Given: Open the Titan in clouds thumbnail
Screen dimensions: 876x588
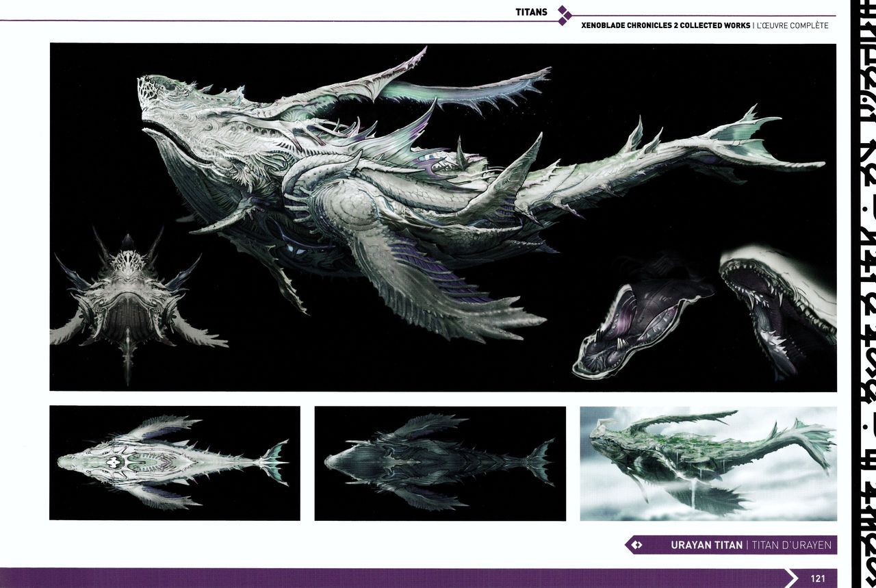Looking at the screenshot, I should tap(708, 463).
